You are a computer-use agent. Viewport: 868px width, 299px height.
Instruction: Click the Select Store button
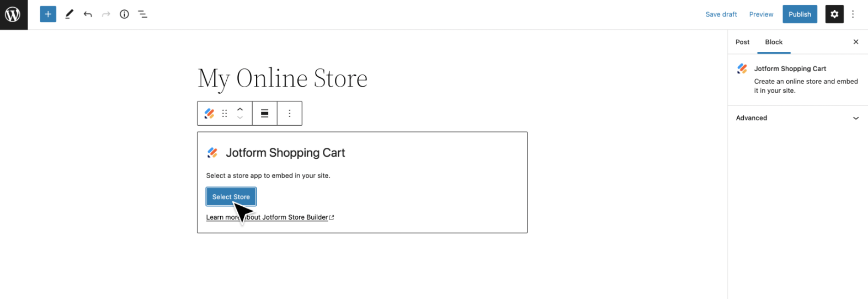[231, 197]
